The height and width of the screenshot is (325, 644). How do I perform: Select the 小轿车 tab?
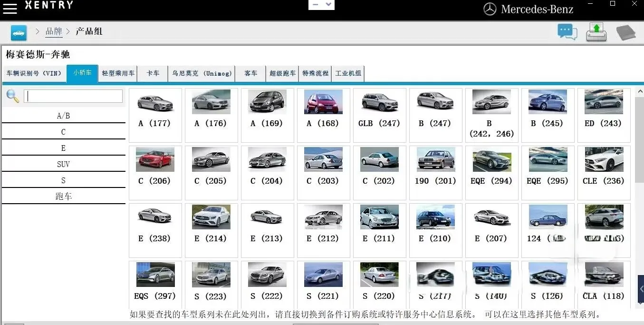pos(82,73)
